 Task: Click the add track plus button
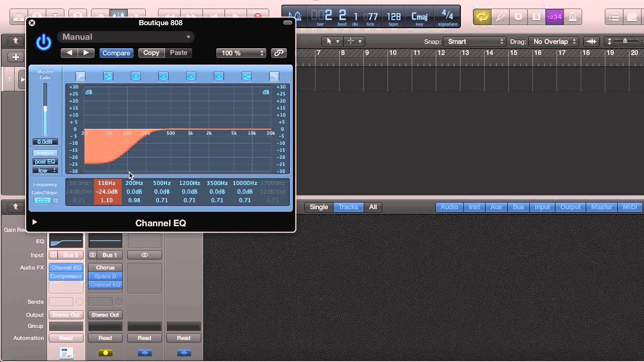click(x=16, y=57)
